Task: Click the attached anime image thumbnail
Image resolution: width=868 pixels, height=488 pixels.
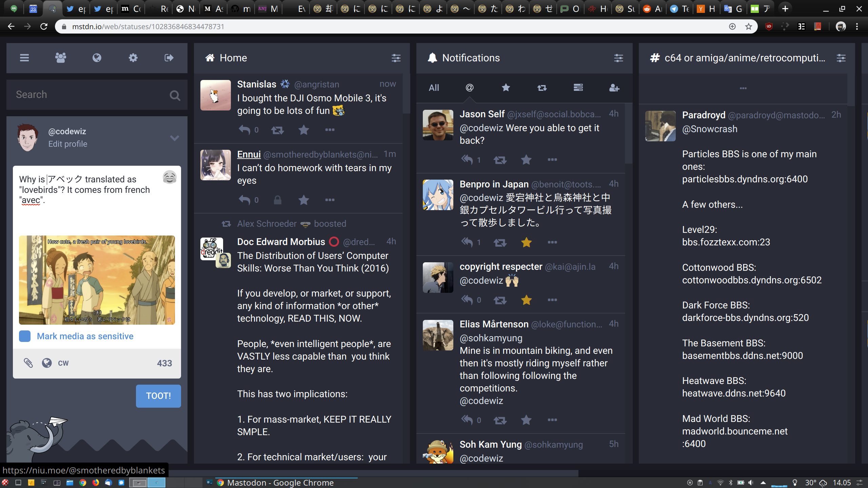Action: point(97,280)
